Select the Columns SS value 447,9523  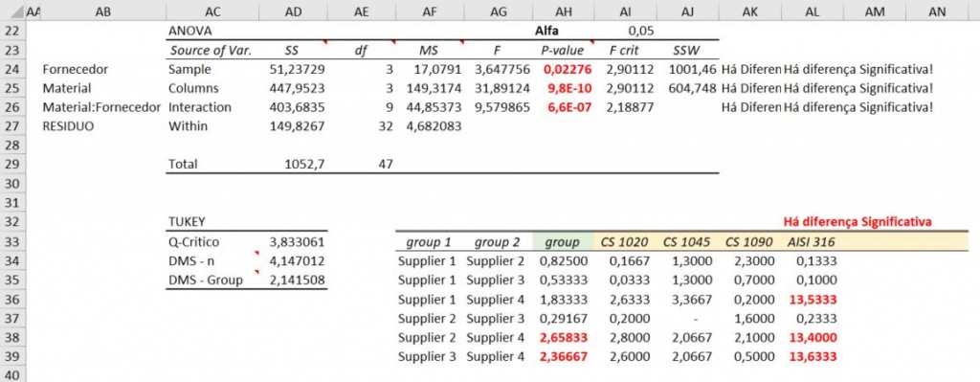coord(297,88)
